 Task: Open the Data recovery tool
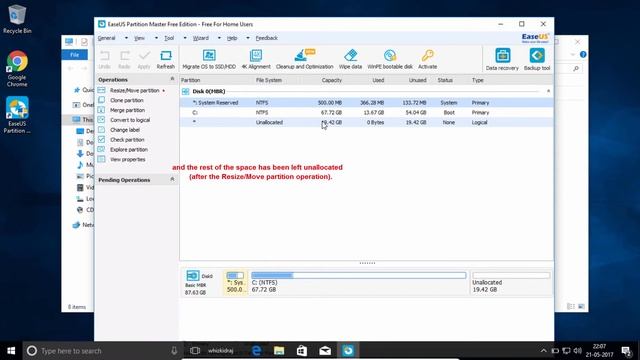(x=502, y=60)
